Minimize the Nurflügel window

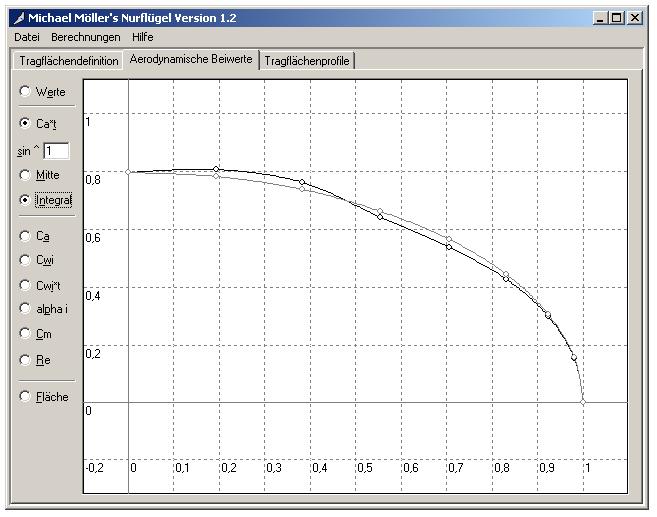[601, 18]
